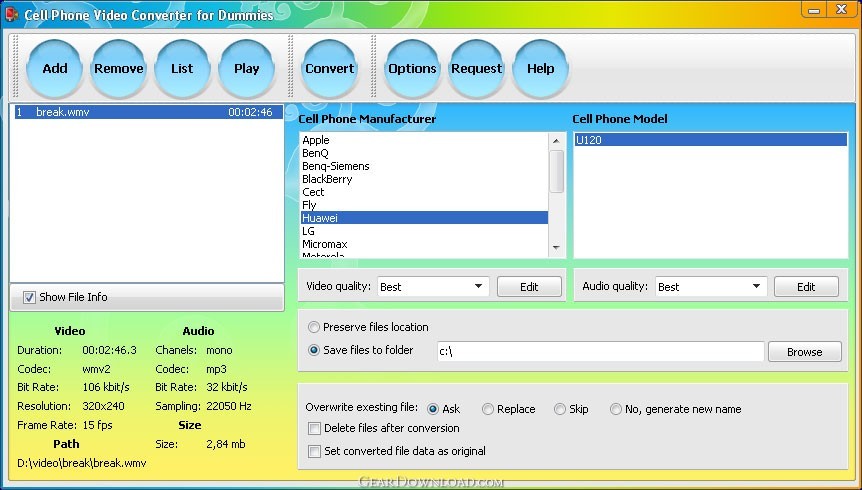This screenshot has width=862, height=490.
Task: Select Apple in manufacturer list
Action: [424, 140]
